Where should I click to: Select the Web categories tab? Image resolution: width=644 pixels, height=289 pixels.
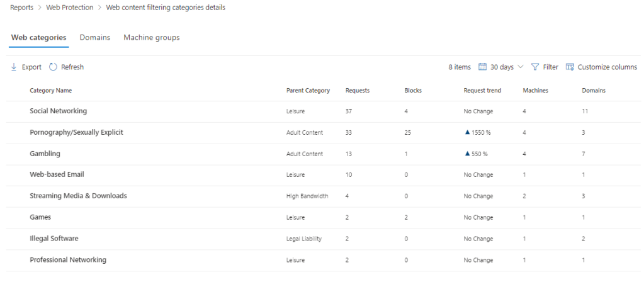click(38, 38)
